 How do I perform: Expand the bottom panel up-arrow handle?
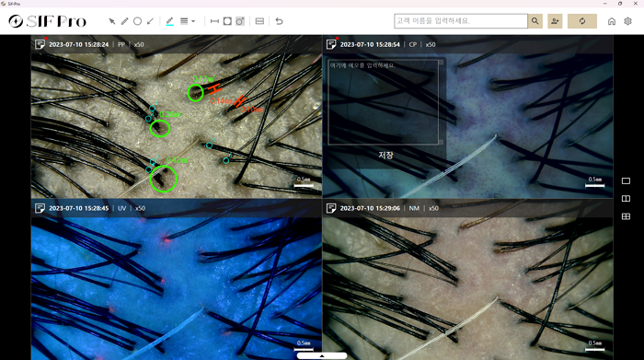tap(322, 356)
